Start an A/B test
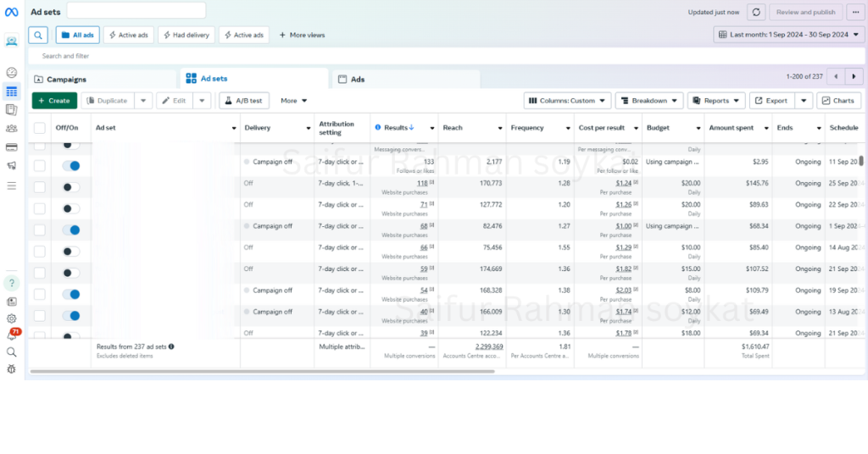The height and width of the screenshot is (454, 868). 243,101
